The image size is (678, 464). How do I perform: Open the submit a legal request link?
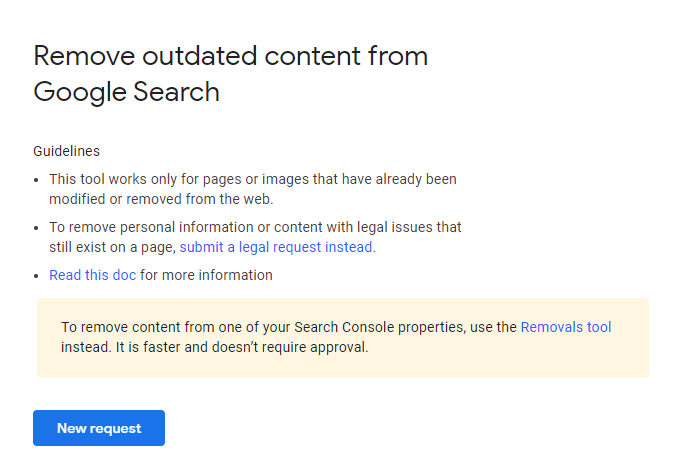[276, 246]
